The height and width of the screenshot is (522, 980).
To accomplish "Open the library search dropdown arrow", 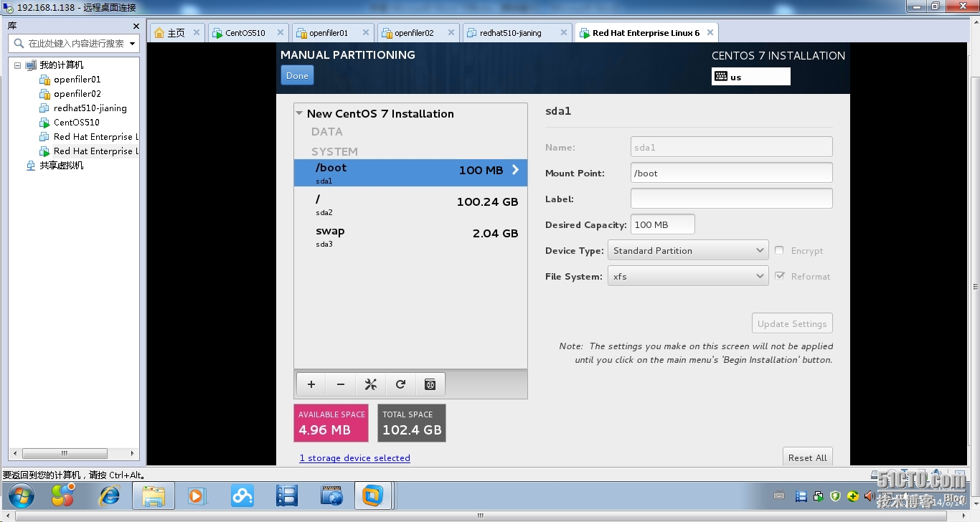I will pyautogui.click(x=133, y=44).
